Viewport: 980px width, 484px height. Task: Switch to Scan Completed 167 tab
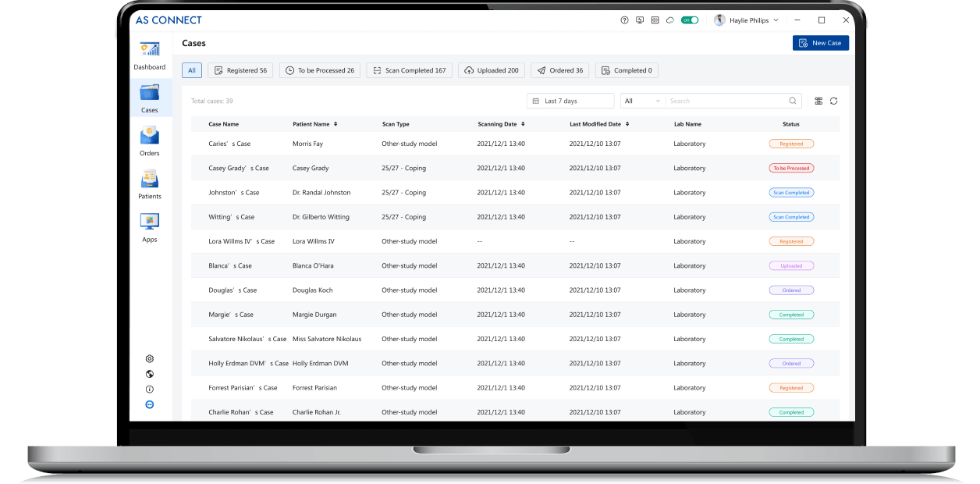[x=409, y=70]
